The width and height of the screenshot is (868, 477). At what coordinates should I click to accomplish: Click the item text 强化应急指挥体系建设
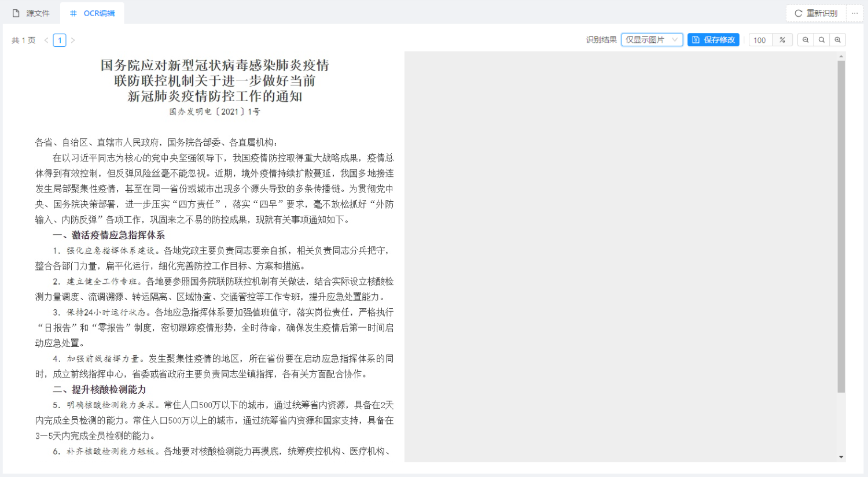[111, 251]
